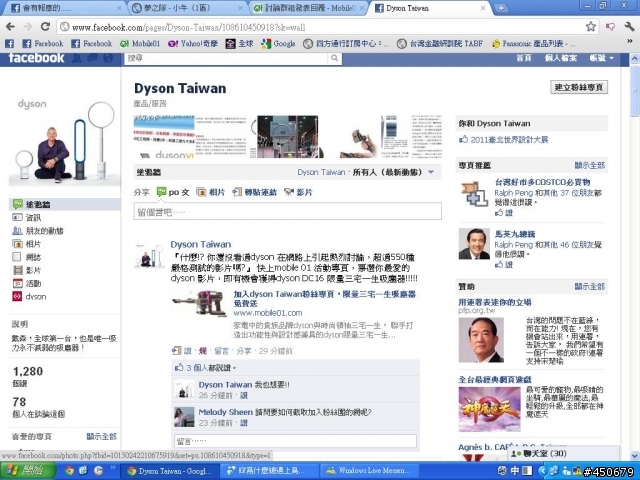The height and width of the screenshot is (480, 640).
Task: Click 顯示全部 next to 專頁推薦
Action: [x=589, y=165]
